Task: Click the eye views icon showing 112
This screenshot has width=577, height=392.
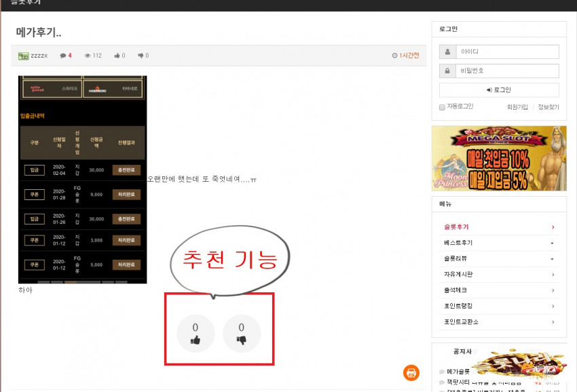Action: pyautogui.click(x=88, y=56)
